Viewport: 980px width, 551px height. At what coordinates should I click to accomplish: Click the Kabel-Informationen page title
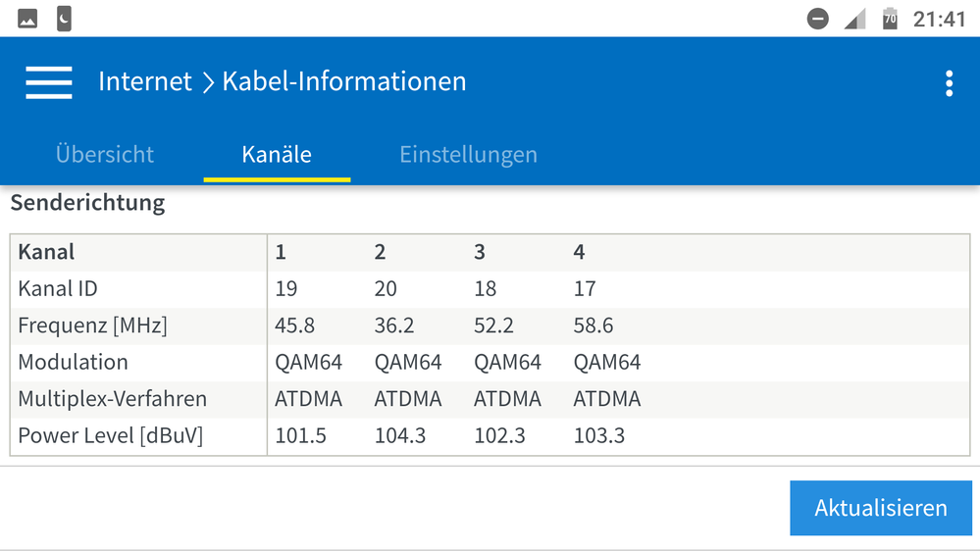pos(344,81)
